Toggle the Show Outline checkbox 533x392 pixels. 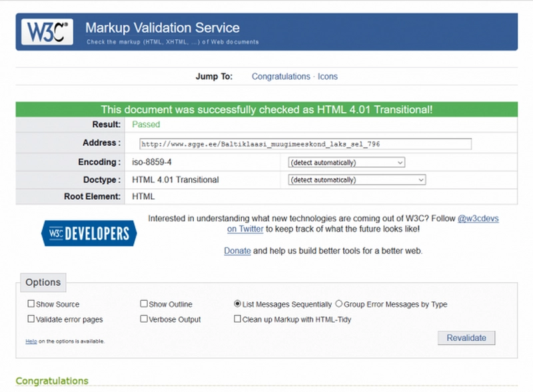(x=144, y=304)
